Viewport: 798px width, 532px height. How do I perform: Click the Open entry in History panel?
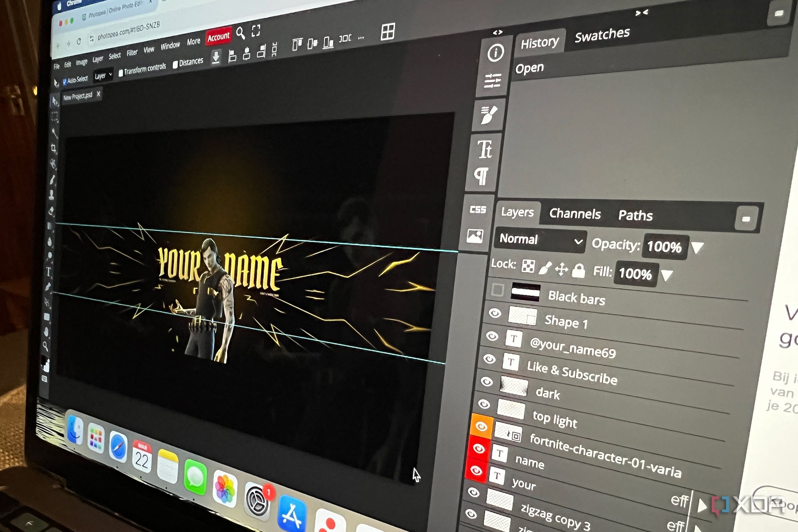coord(531,67)
